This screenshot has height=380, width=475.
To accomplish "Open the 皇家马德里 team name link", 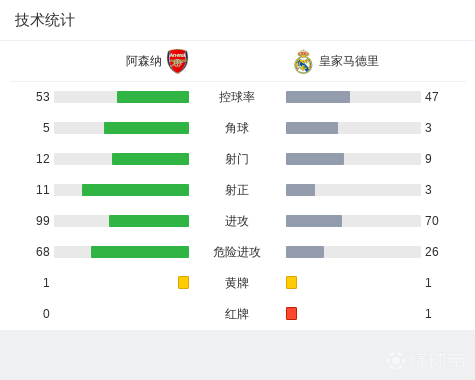I will coord(349,61).
